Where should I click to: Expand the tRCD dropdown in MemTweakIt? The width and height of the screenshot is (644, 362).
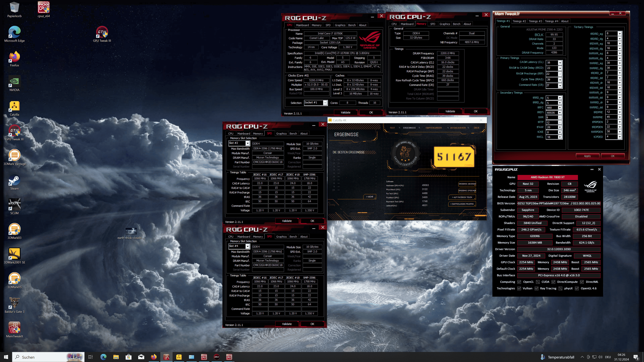(x=560, y=68)
